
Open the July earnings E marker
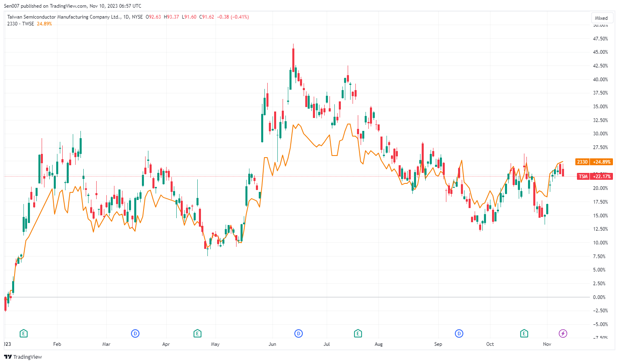358,333
